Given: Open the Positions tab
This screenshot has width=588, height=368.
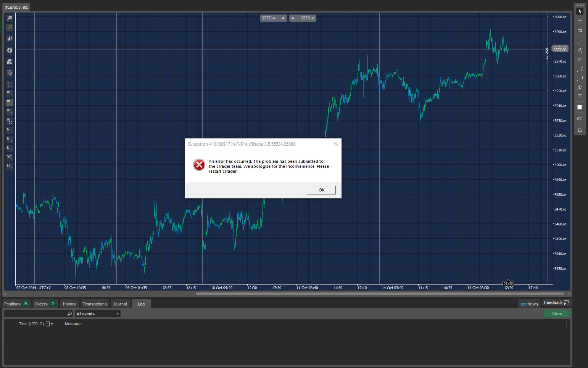Looking at the screenshot, I should (16, 304).
